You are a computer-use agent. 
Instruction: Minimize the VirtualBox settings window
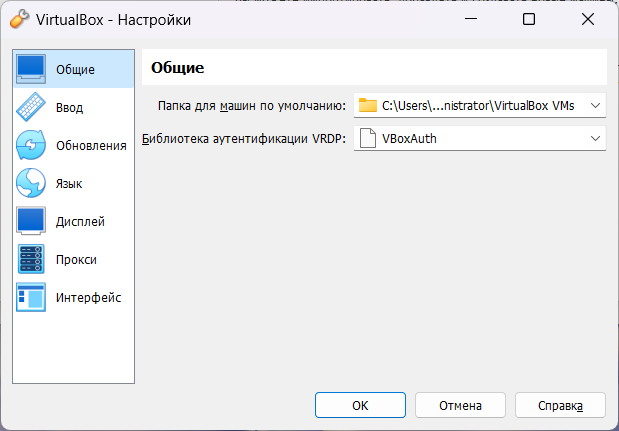(471, 19)
